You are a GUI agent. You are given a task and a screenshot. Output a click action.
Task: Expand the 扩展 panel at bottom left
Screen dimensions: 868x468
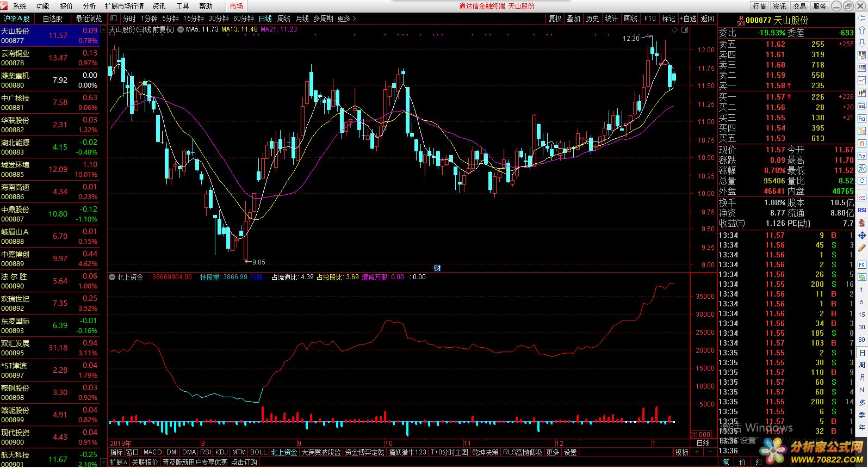pos(118,462)
